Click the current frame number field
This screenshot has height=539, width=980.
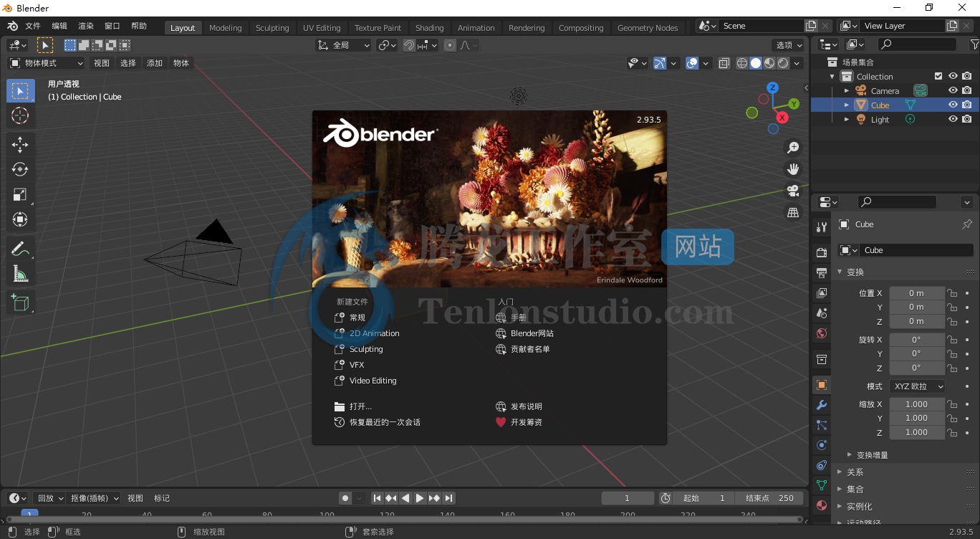[x=628, y=498]
